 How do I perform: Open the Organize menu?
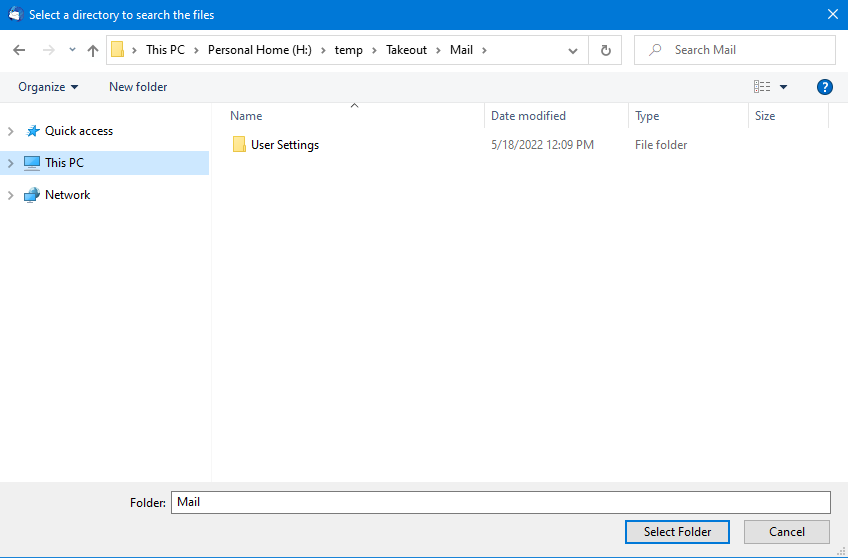(x=48, y=87)
